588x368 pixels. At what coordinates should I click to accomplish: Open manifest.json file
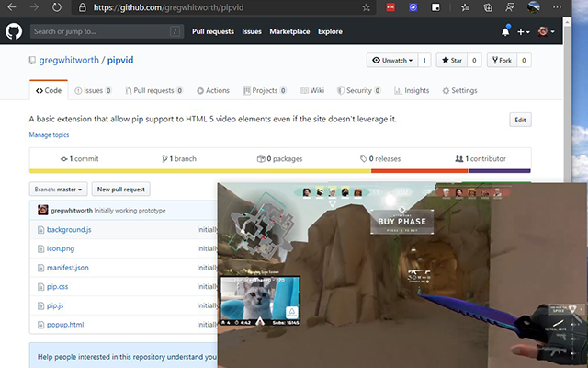pyautogui.click(x=67, y=268)
